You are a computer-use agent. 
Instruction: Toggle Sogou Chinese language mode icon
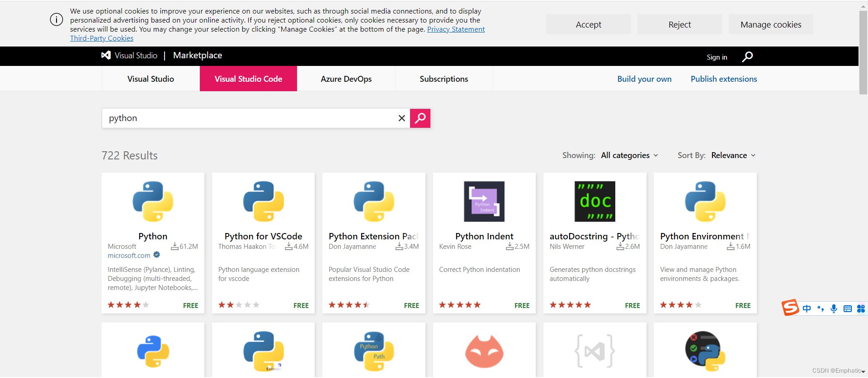click(807, 308)
